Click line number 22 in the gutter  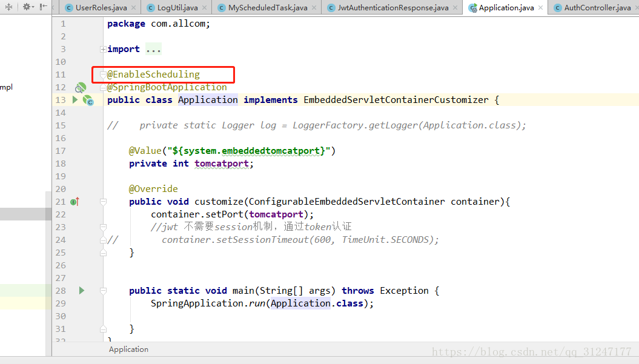(61, 214)
